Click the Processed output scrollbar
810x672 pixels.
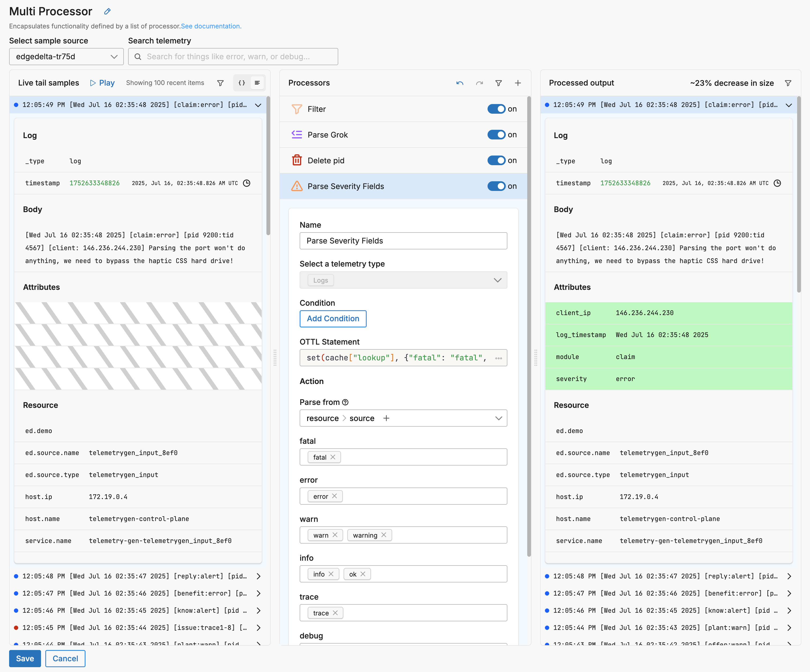click(799, 195)
